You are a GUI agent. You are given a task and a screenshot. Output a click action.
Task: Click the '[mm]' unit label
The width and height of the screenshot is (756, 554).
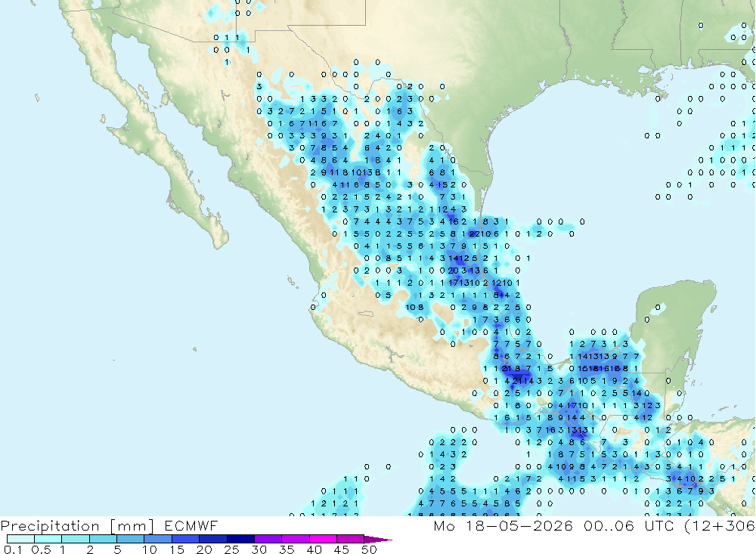pyautogui.click(x=132, y=526)
